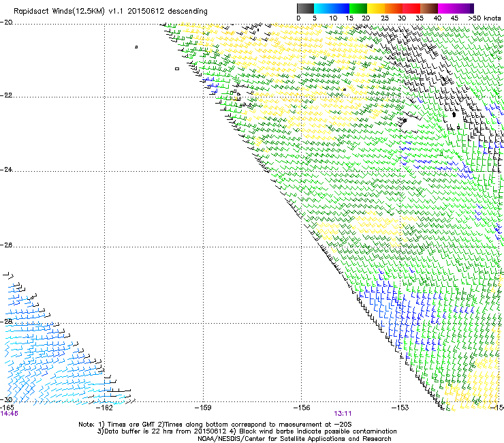This screenshot has width=504, height=443.
Task: Click the -30 latitude axis label
Action: (6, 400)
